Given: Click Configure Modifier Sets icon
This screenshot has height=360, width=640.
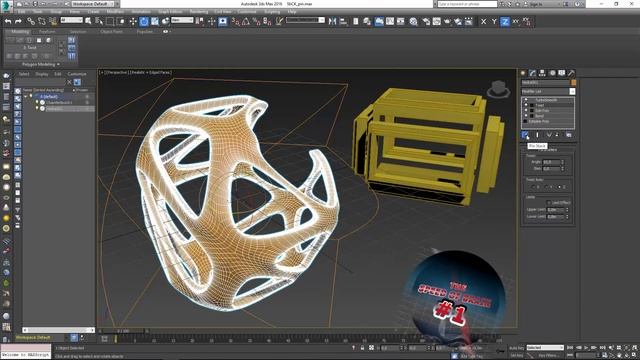Looking at the screenshot, I should pos(569,135).
